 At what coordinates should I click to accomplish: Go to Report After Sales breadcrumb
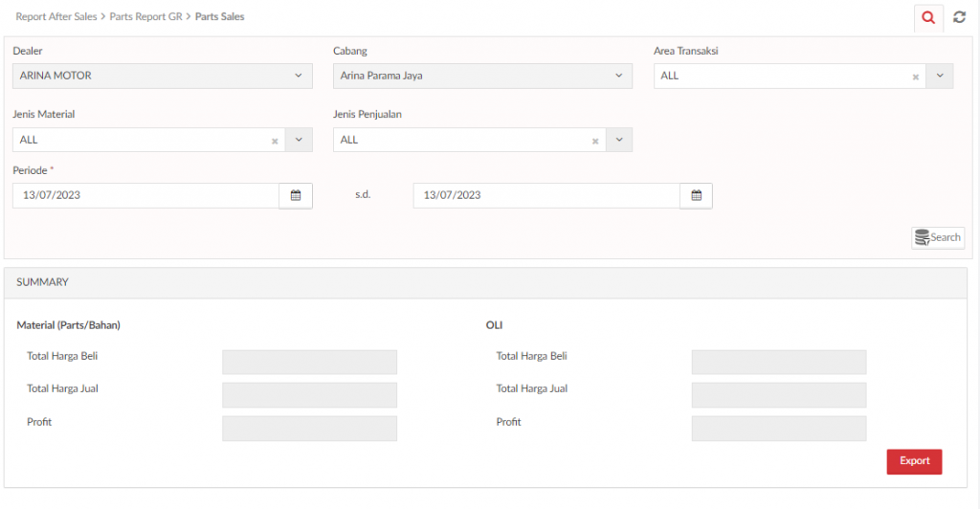[x=56, y=17]
